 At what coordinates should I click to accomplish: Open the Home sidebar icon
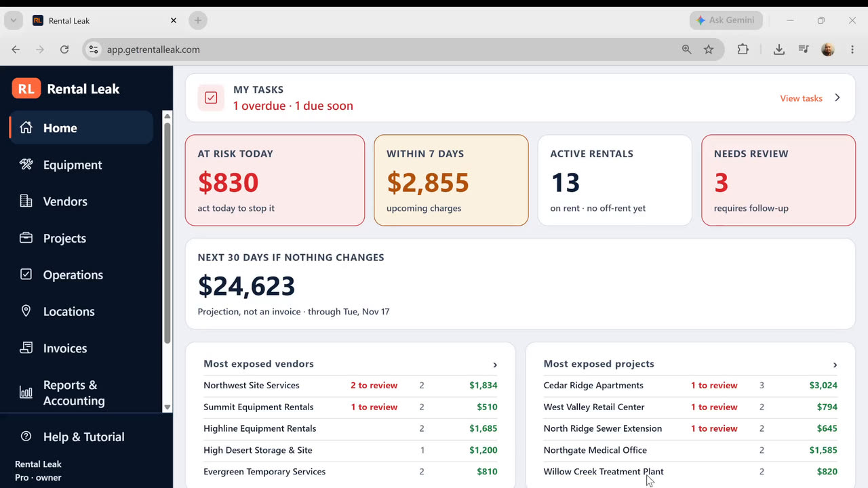click(26, 127)
